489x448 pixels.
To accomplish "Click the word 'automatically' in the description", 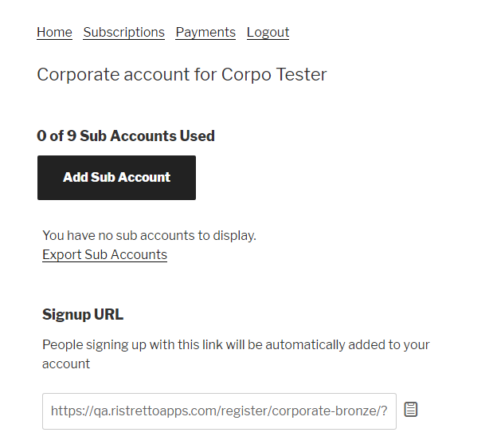I will click(x=305, y=345).
